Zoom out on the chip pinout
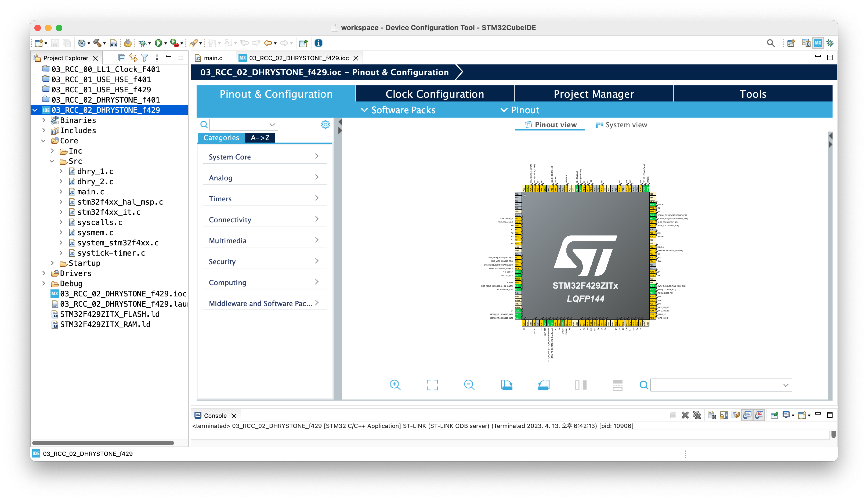Screen dimensions: 868x501 click(469, 385)
